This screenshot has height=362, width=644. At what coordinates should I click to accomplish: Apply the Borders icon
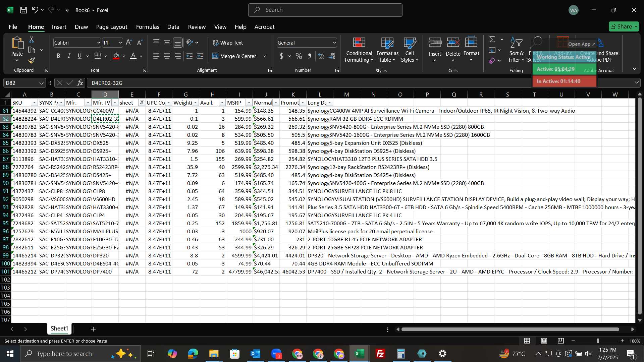click(98, 56)
